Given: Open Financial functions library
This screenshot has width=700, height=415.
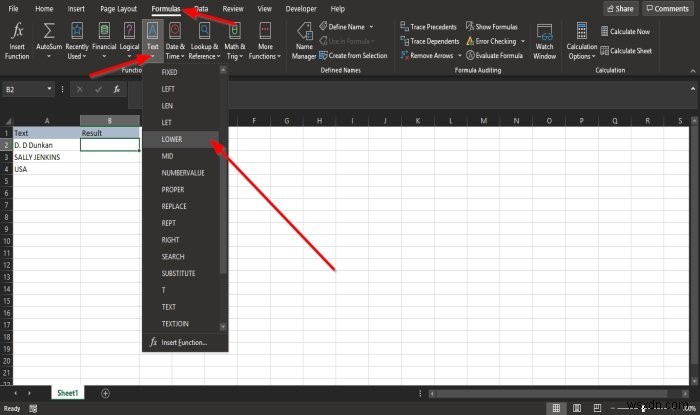Looking at the screenshot, I should [104, 40].
